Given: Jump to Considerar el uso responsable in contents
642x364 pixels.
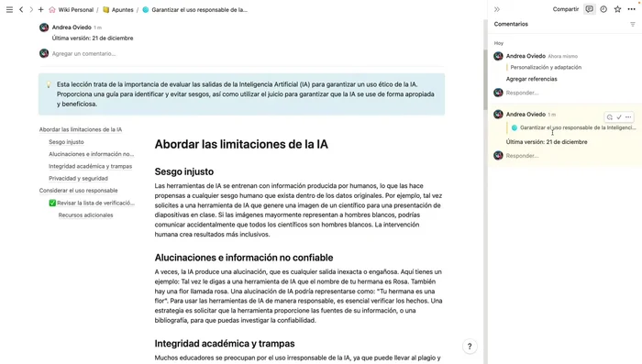Looking at the screenshot, I should pyautogui.click(x=78, y=191).
